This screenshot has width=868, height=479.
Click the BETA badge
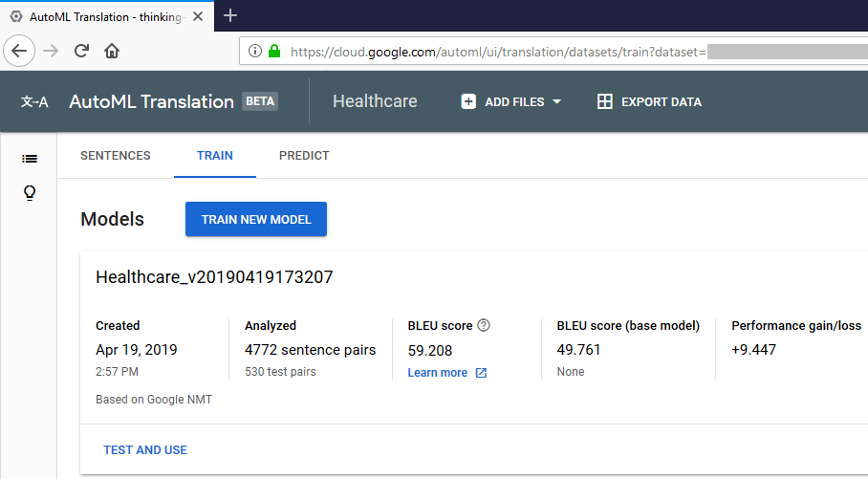click(260, 101)
